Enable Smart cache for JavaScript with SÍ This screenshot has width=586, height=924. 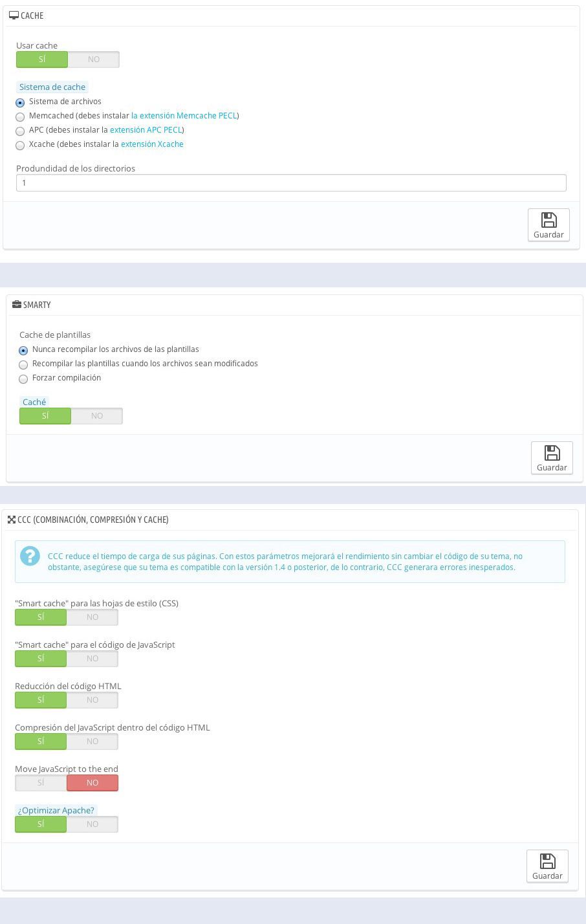(x=41, y=659)
